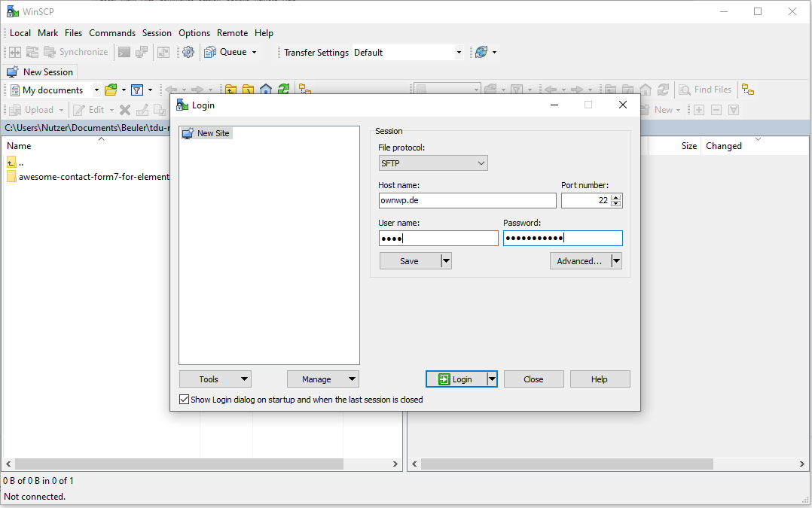Click the Help button in Login dialog

pyautogui.click(x=600, y=379)
